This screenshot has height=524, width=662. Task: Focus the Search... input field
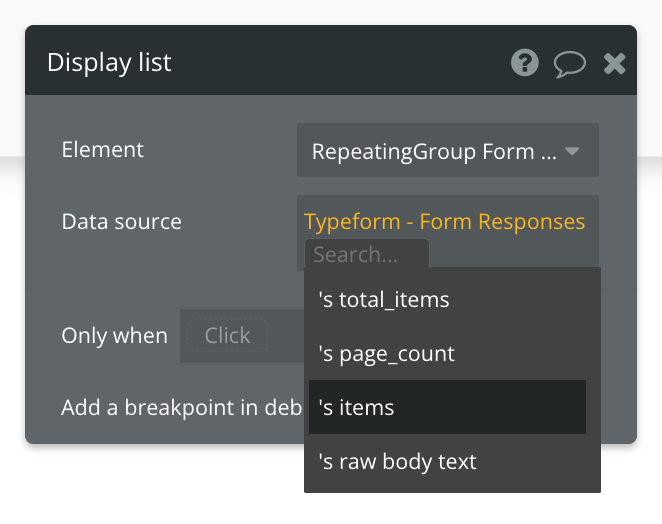[366, 255]
